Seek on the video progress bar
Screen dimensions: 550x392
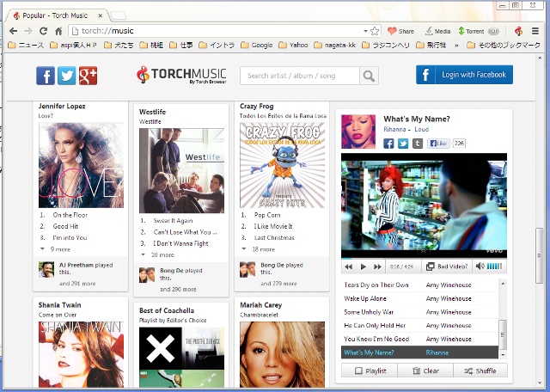click(424, 259)
